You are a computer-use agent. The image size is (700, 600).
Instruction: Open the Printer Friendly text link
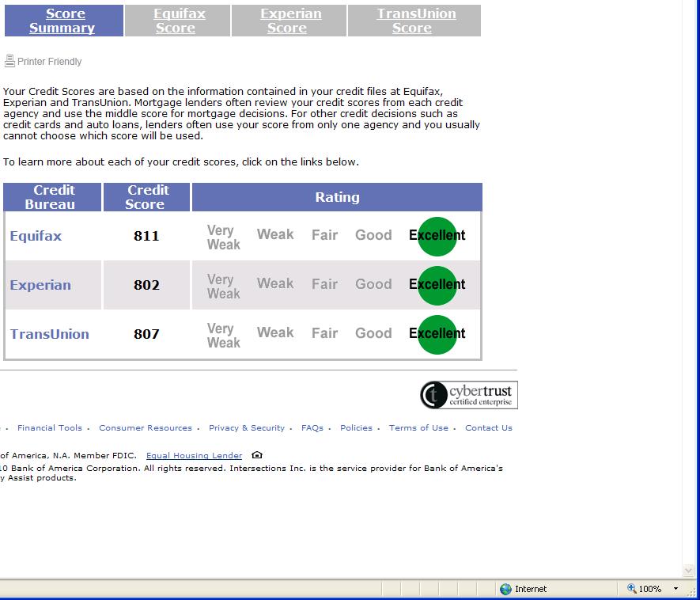(x=50, y=62)
